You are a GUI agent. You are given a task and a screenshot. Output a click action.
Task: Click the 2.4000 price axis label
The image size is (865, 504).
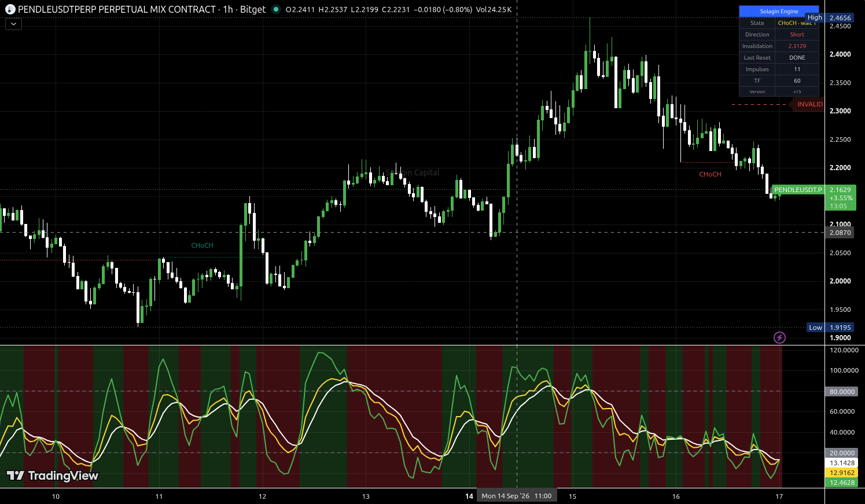pos(840,54)
